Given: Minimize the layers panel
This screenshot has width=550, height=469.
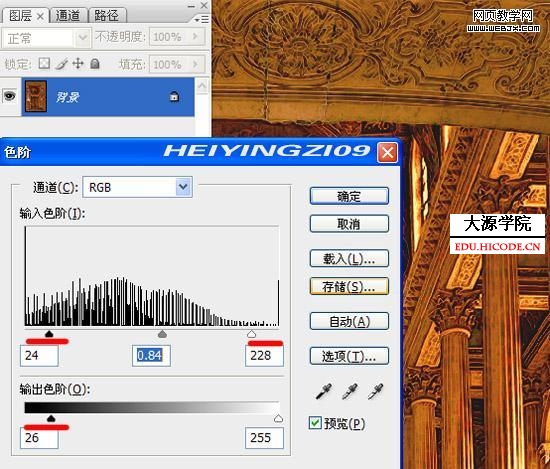Looking at the screenshot, I should [191, 6].
